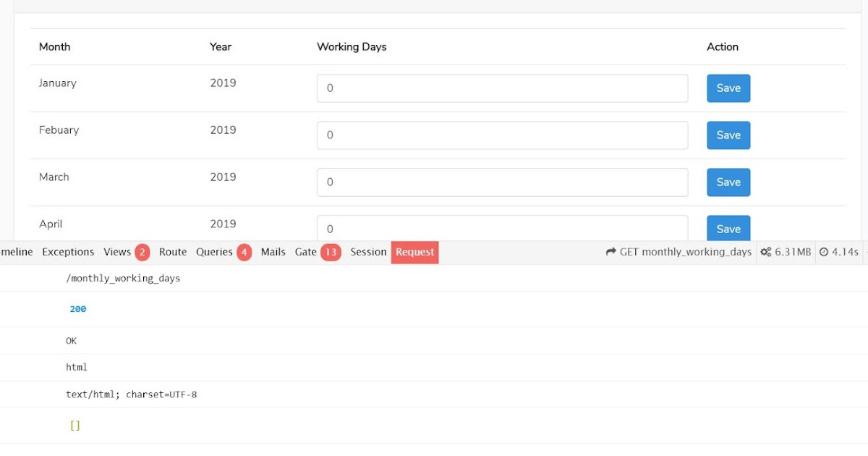Select the highlighted Request tab
Screen dimensions: 868x456
click(414, 252)
